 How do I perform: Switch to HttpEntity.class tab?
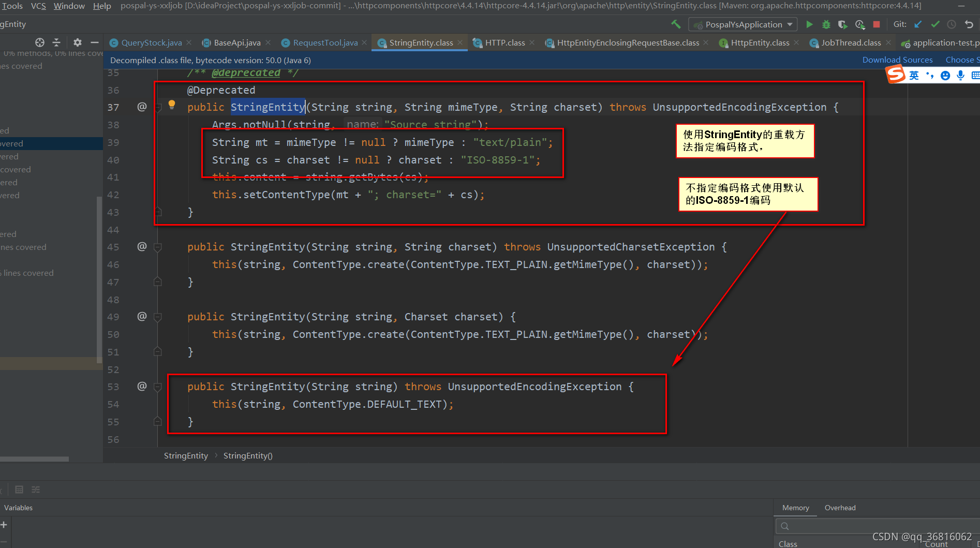coord(760,42)
